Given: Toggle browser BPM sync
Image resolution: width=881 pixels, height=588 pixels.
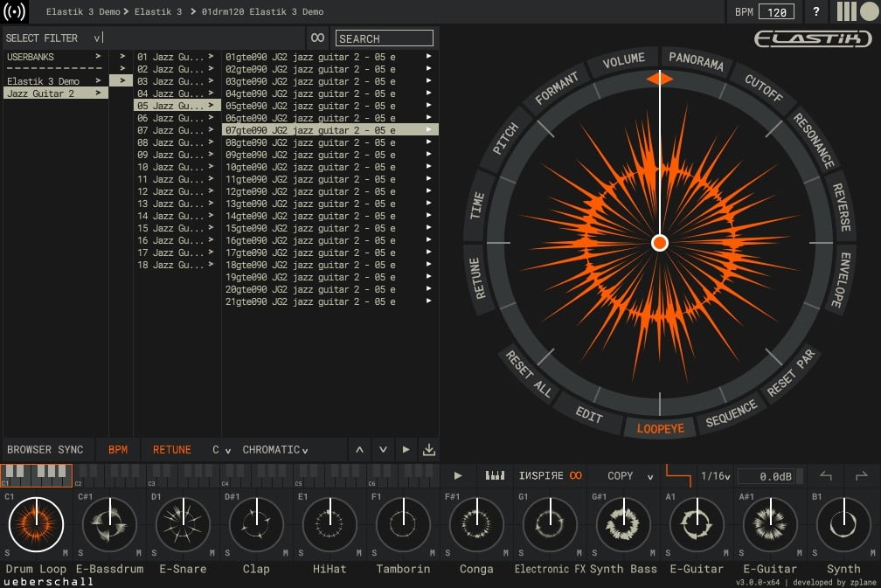Looking at the screenshot, I should pos(117,449).
